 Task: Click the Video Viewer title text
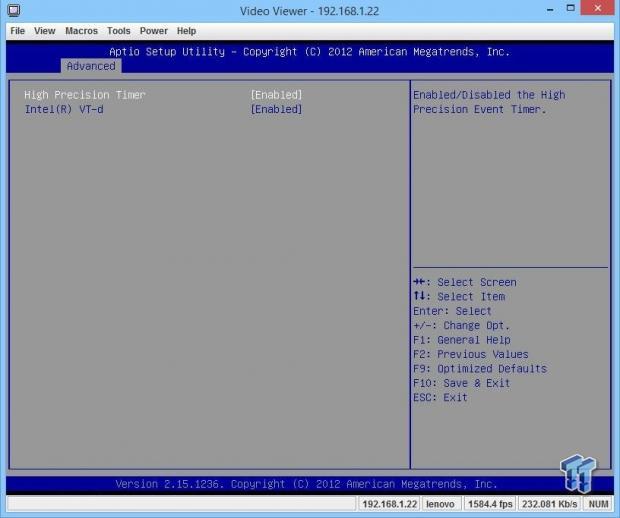(309, 11)
